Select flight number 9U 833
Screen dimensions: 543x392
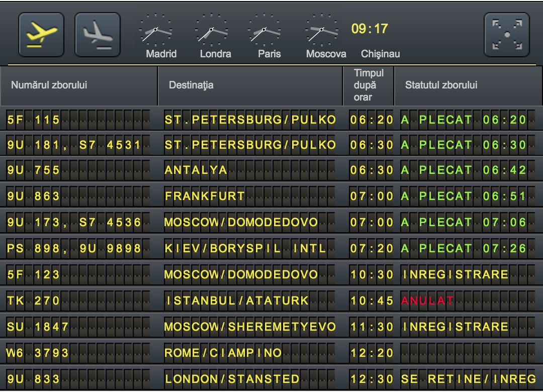pos(33,379)
